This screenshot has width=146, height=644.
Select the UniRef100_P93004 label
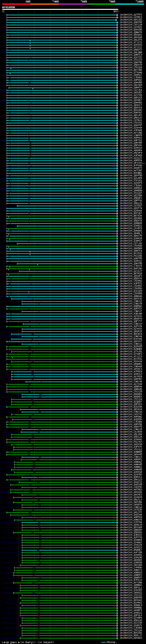click(131, 361)
